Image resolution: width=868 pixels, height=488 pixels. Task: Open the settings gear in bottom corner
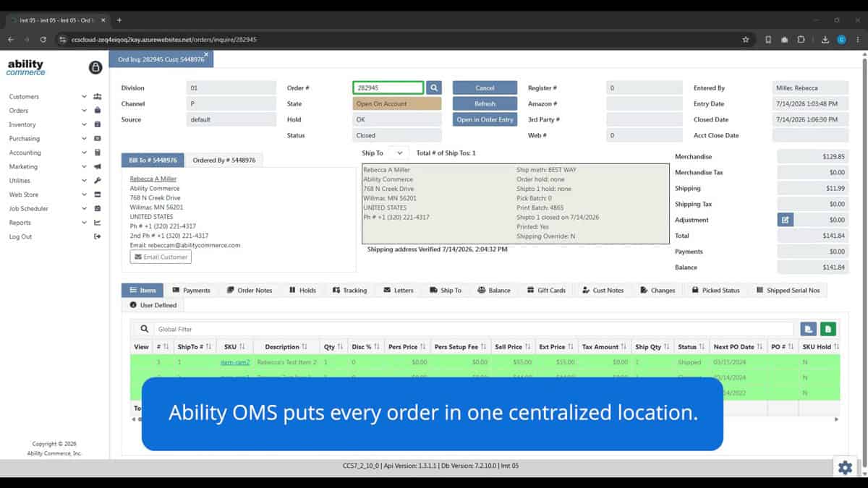pos(845,468)
